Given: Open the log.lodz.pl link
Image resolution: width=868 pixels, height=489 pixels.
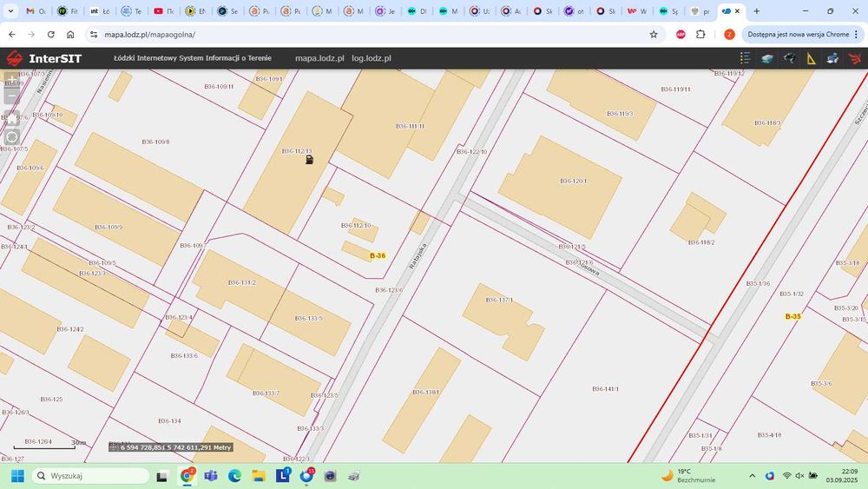Looking at the screenshot, I should point(372,58).
